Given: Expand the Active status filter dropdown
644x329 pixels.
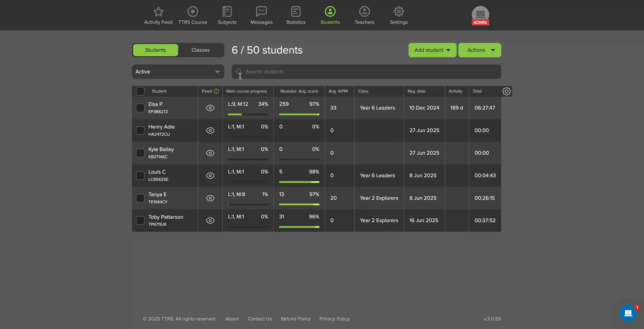Looking at the screenshot, I should coord(178,72).
